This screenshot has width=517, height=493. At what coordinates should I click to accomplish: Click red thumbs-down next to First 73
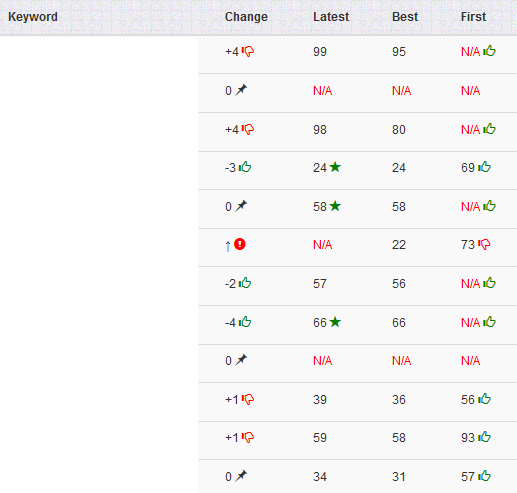click(484, 244)
